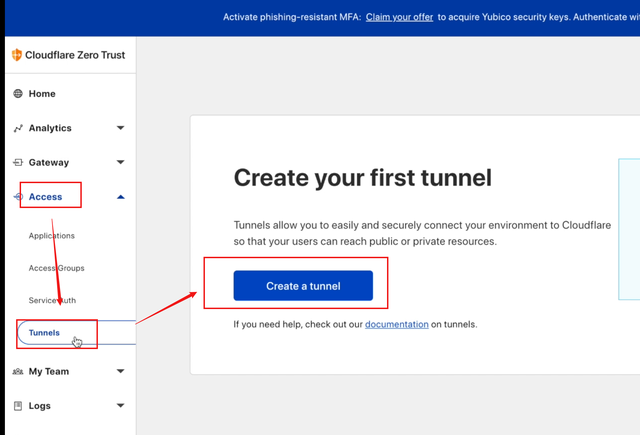Image resolution: width=640 pixels, height=435 pixels.
Task: Expand the Logs dropdown arrow
Action: [121, 406]
